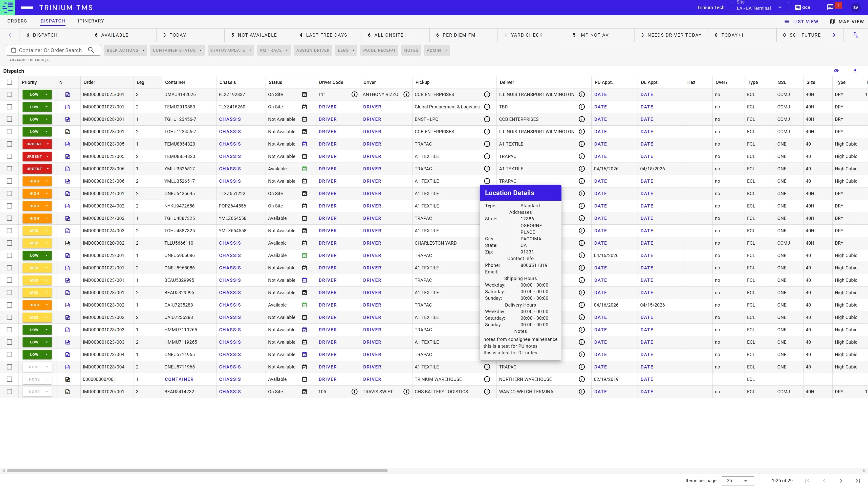Viewport: 868px width, 488px height.
Task: Open the chat messages icon in header
Action: point(830,7)
